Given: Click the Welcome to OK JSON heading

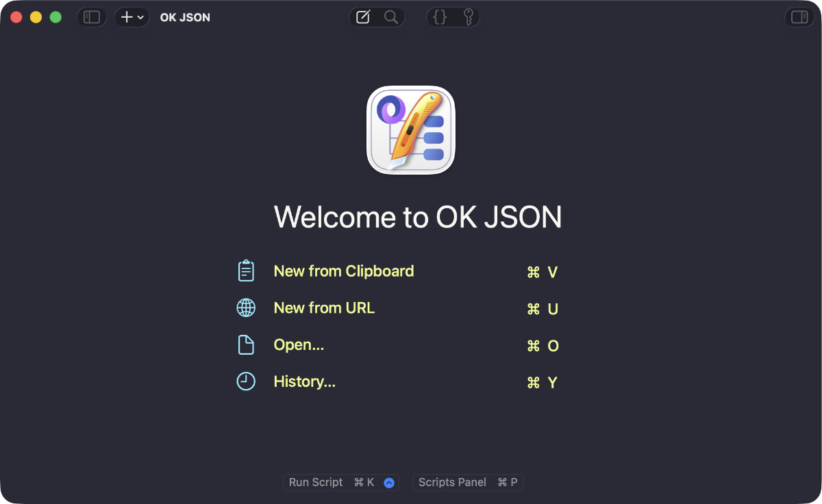Looking at the screenshot, I should [418, 217].
